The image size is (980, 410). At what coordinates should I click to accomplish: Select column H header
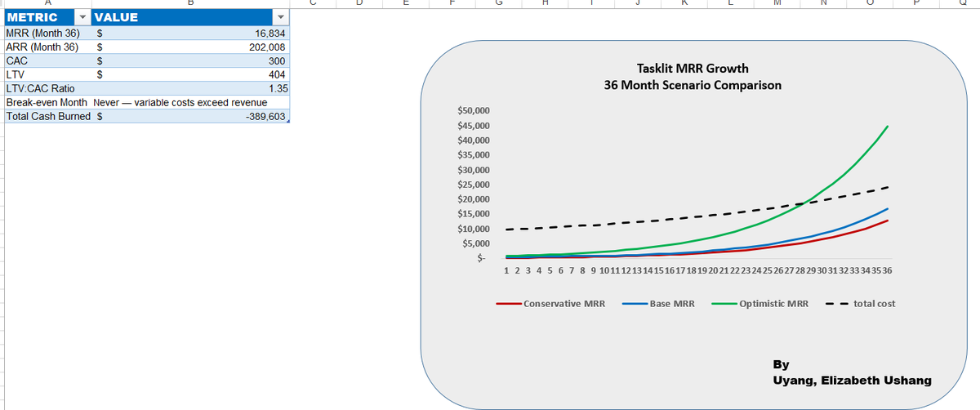(546, 3)
